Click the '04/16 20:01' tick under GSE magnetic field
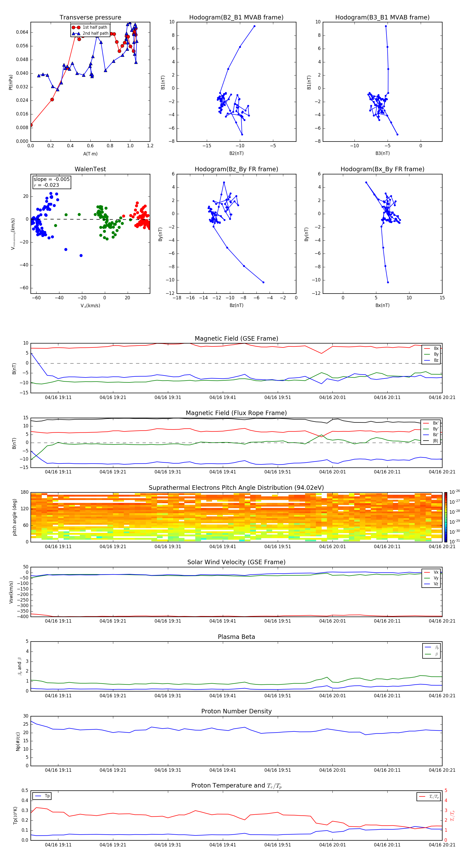The width and height of the screenshot is (473, 868). (x=332, y=397)
